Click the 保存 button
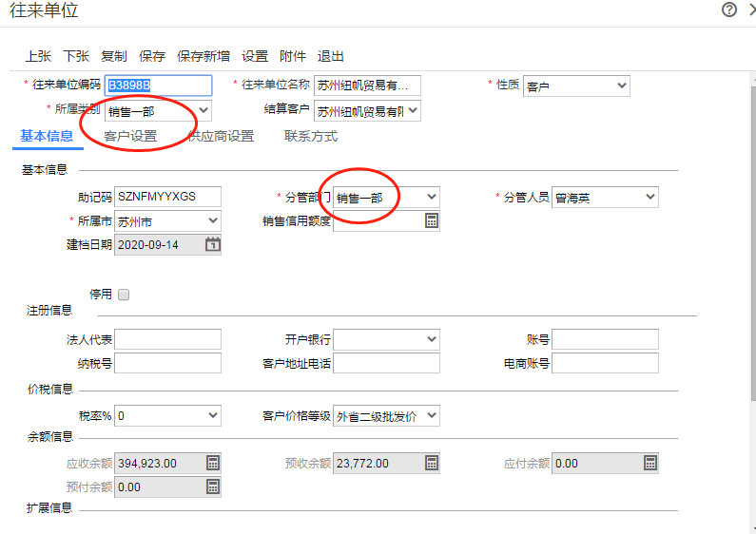This screenshot has height=534, width=756. pos(152,56)
